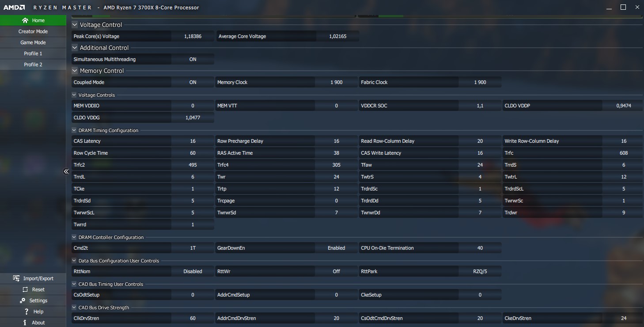
Task: Click the TwrwrSd value 7
Action: click(336, 213)
